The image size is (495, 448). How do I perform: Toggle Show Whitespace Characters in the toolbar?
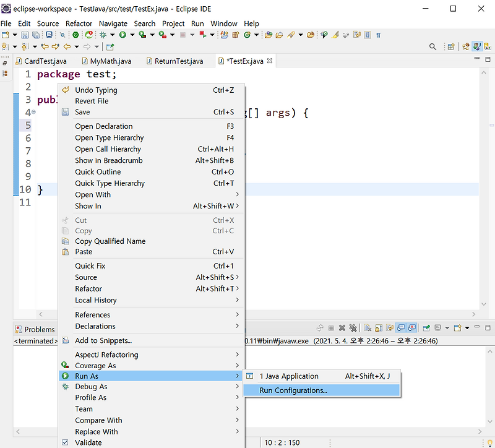click(379, 35)
